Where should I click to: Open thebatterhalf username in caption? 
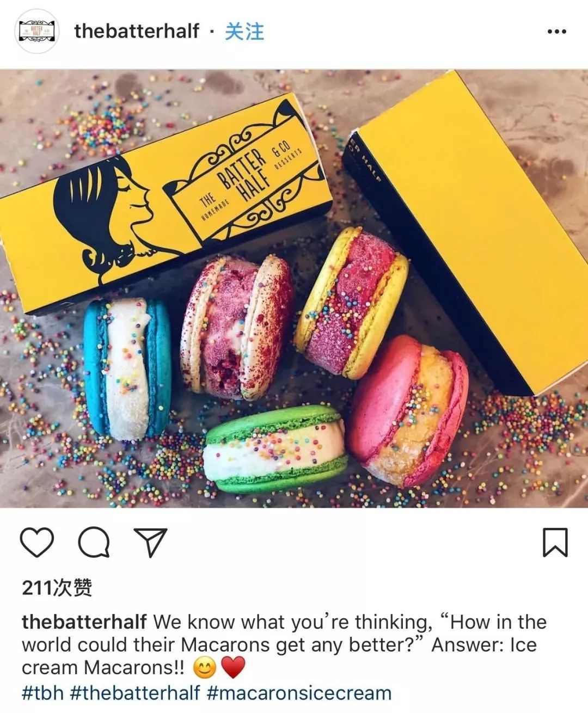[x=84, y=622]
